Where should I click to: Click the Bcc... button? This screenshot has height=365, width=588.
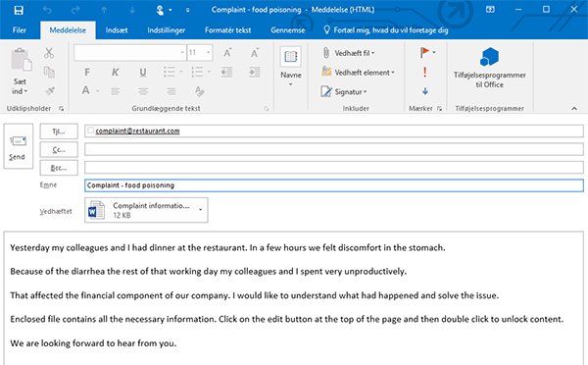pyautogui.click(x=59, y=168)
